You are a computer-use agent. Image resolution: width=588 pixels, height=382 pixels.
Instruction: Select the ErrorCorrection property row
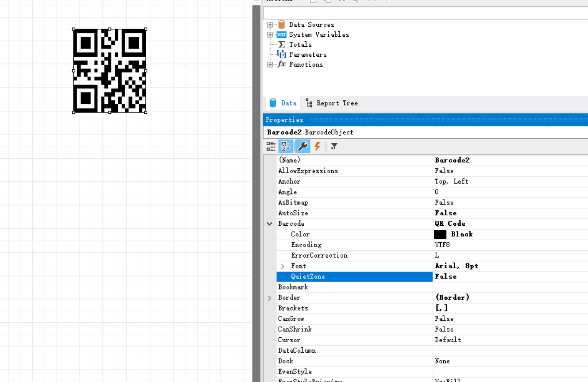pos(354,255)
